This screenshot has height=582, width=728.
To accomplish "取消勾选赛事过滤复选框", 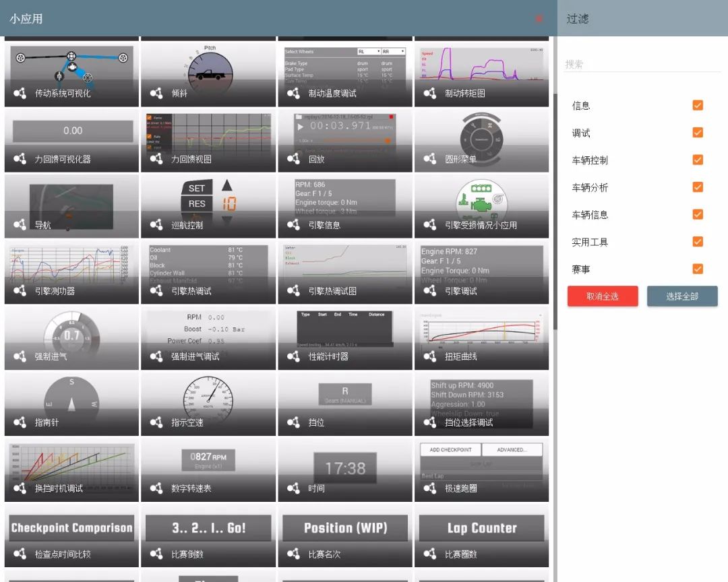I will 697,269.
